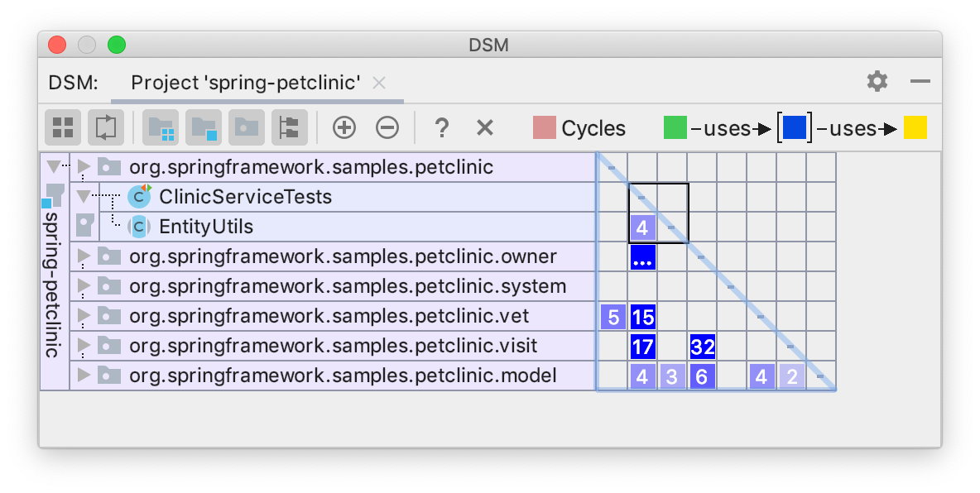Click the hierarchy tree toolbar icon
980x493 pixels.
289,127
